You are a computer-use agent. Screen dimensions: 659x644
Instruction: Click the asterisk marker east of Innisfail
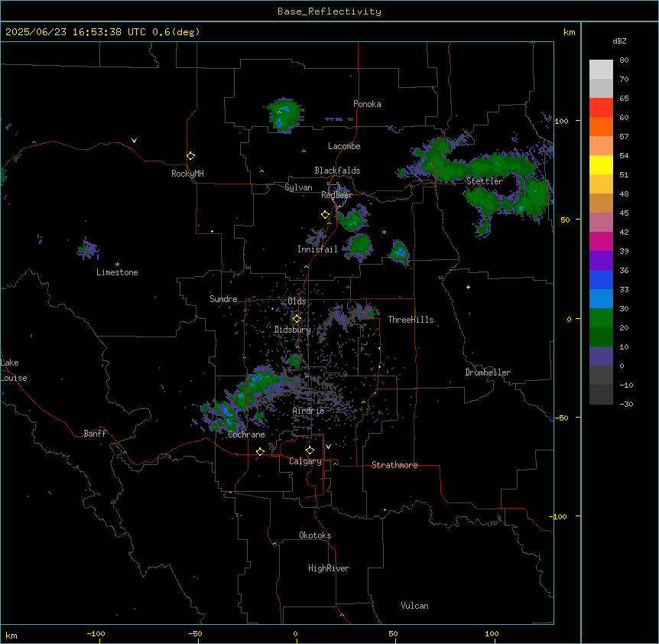point(384,232)
